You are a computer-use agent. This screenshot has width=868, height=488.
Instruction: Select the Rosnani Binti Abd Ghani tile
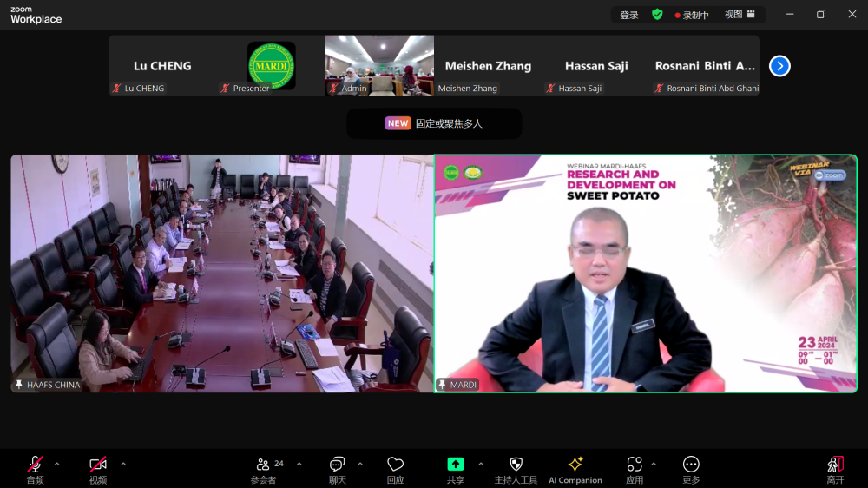pyautogui.click(x=705, y=66)
